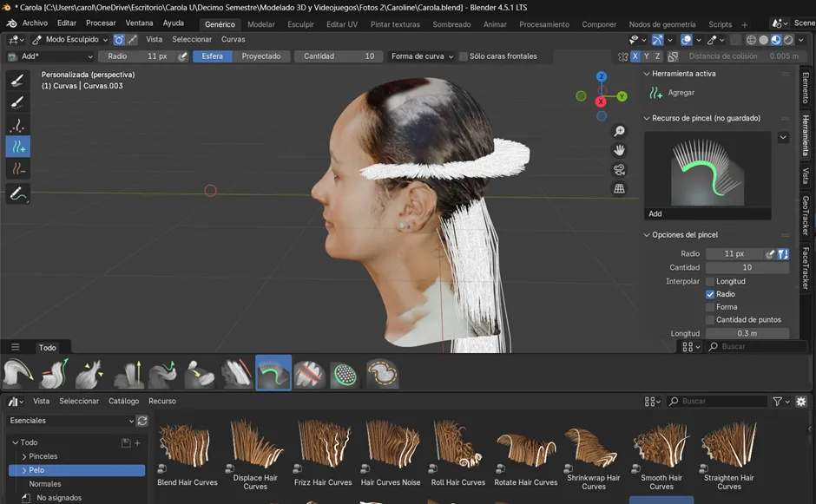This screenshot has height=504, width=816.
Task: Open the Modo Esculpido mode dropdown
Action: pos(71,40)
